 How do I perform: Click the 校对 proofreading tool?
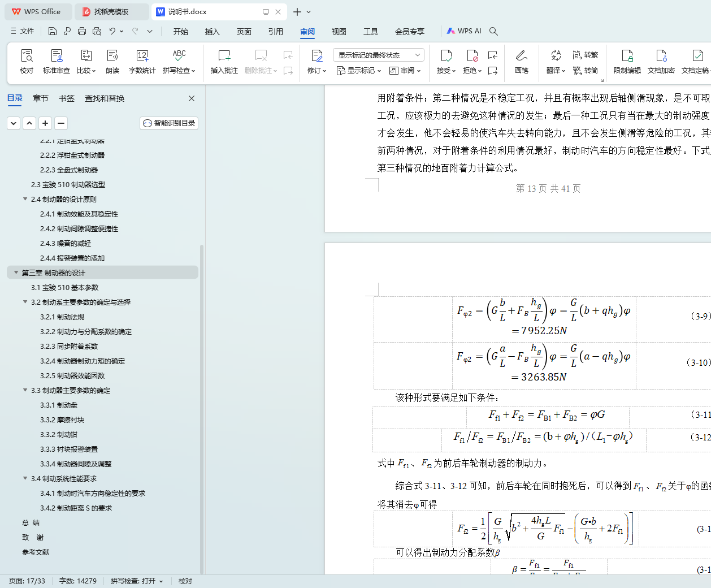click(27, 62)
